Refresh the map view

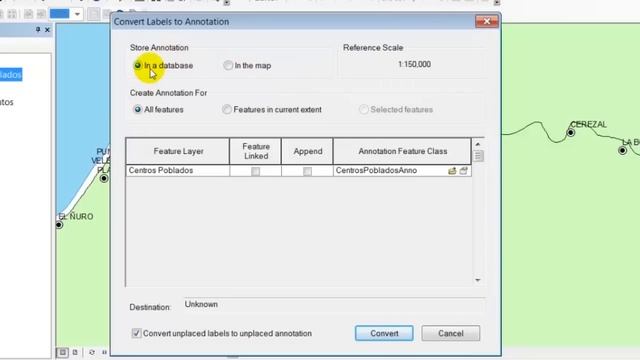click(91, 352)
